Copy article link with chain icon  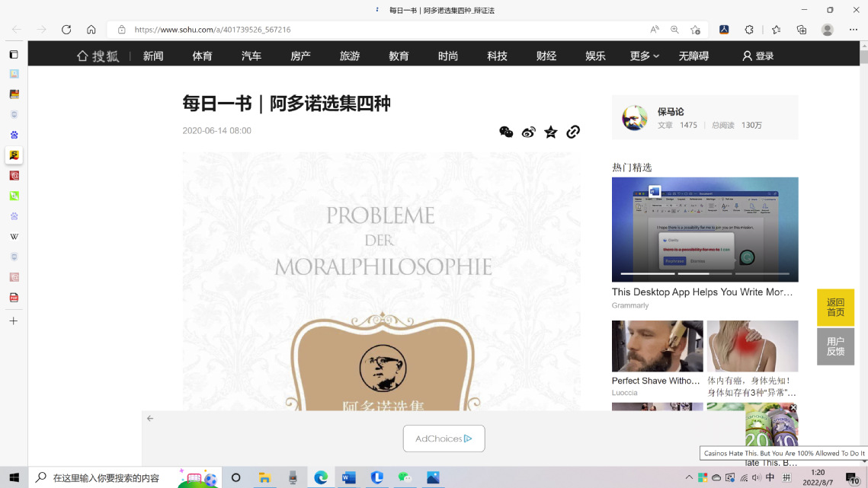(x=573, y=132)
